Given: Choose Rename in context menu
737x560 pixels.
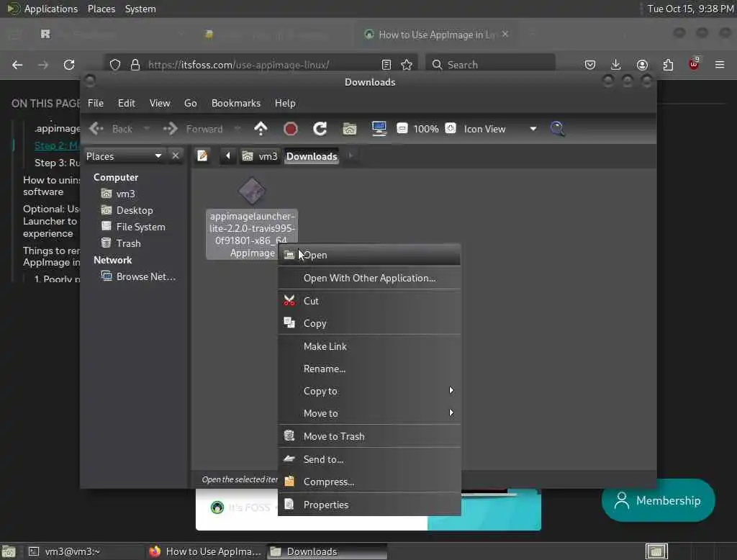Looking at the screenshot, I should coord(369,369).
